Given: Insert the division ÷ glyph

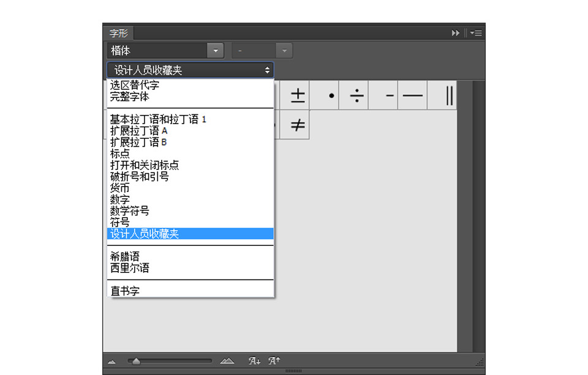Looking at the screenshot, I should 353,95.
